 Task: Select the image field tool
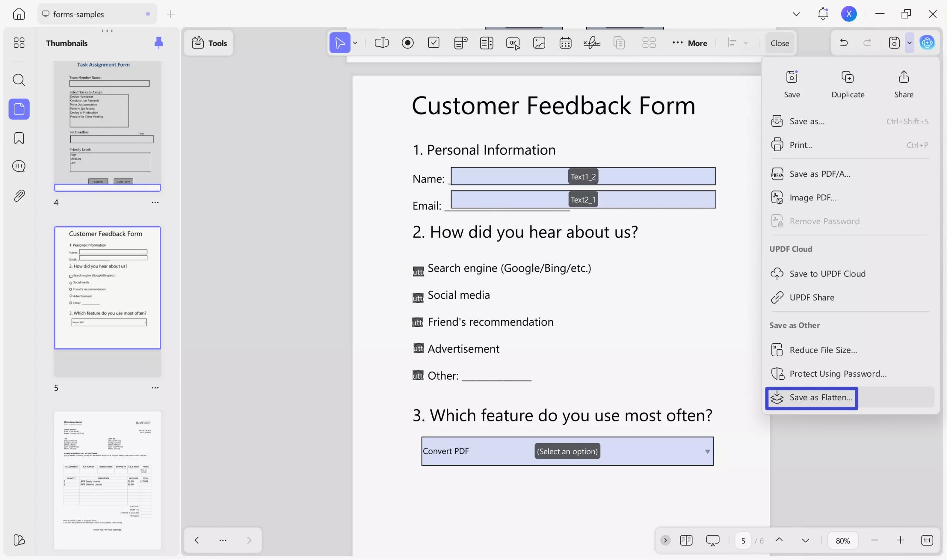(539, 43)
